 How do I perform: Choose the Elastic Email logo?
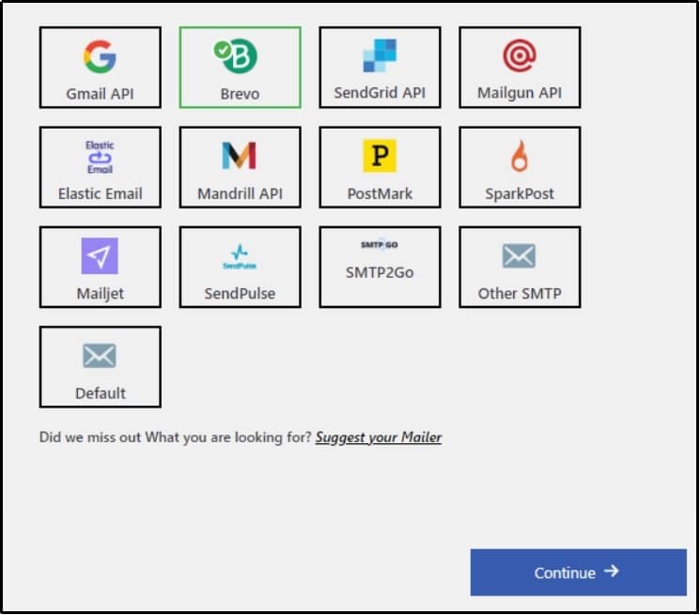100,157
